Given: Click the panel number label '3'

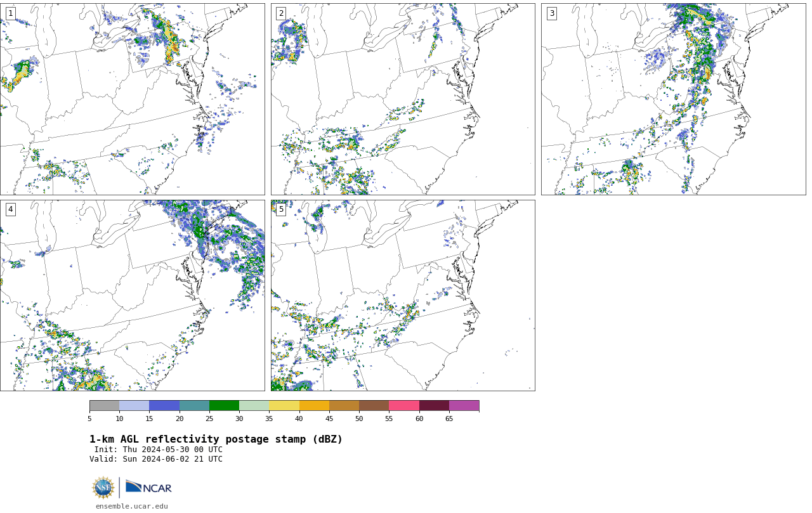Looking at the screenshot, I should pos(552,13).
